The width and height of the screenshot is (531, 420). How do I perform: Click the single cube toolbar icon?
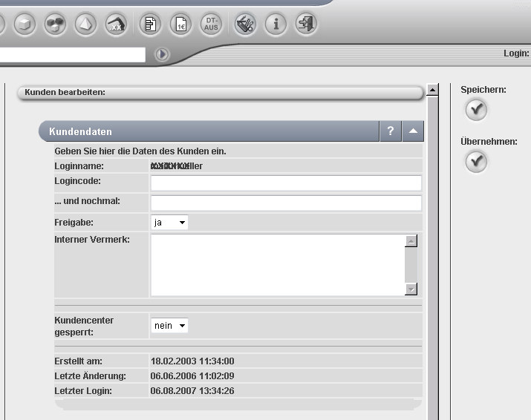tap(26, 24)
